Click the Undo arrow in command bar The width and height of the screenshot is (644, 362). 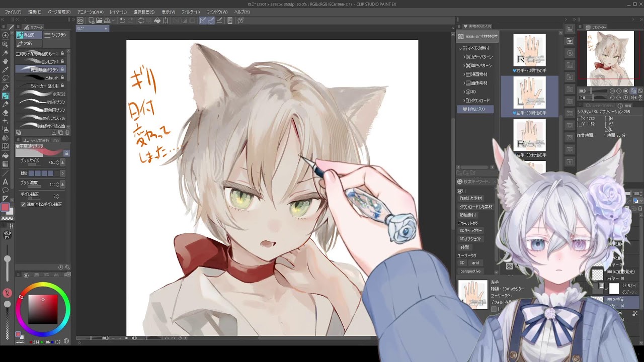point(122,21)
